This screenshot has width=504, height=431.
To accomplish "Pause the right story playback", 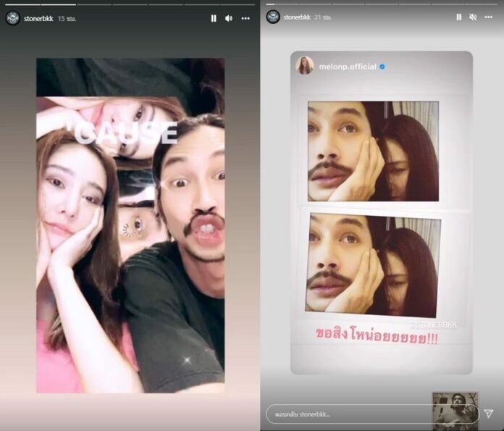I will point(458,17).
